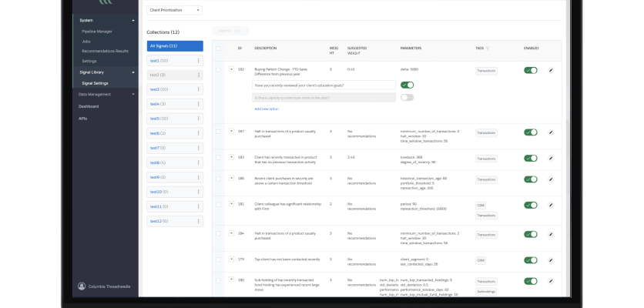Expand the signal 181 row
The height and width of the screenshot is (308, 644).
click(x=231, y=204)
